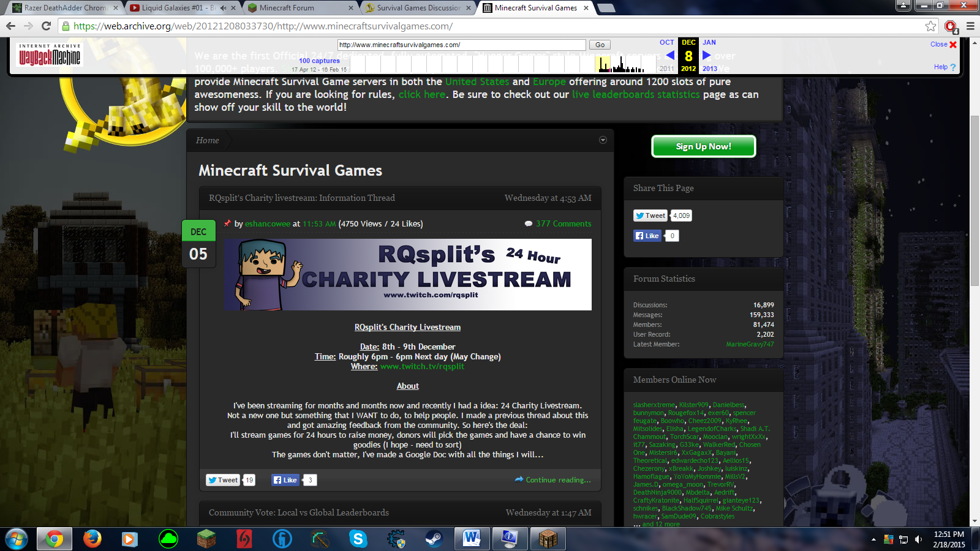This screenshot has width=980, height=551.
Task: Launch Steam from the taskbar
Action: pyautogui.click(x=434, y=539)
